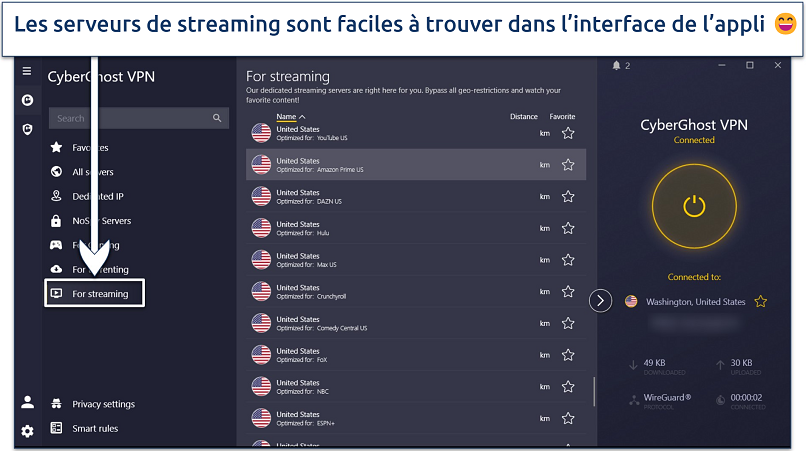
Task: Open the settings gear icon
Action: click(27, 431)
